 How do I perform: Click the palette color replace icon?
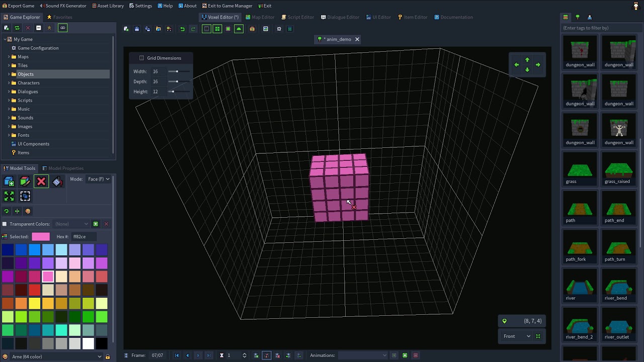(x=28, y=211)
